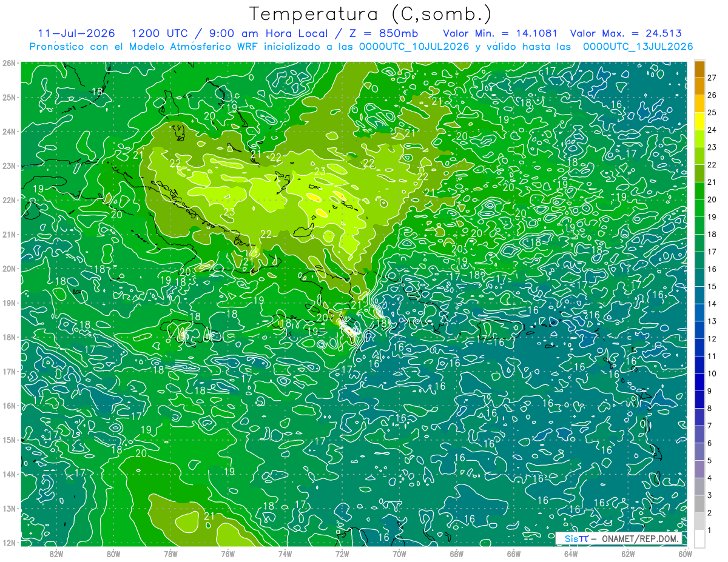Viewport: 728px width, 562px height.
Task: Click colorbar label '10'
Action: [712, 373]
